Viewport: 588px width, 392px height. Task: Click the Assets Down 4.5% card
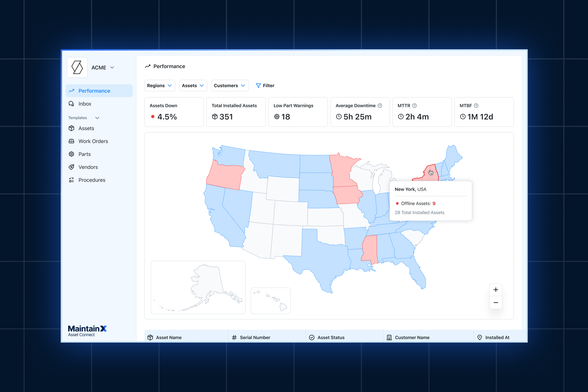[x=174, y=112]
